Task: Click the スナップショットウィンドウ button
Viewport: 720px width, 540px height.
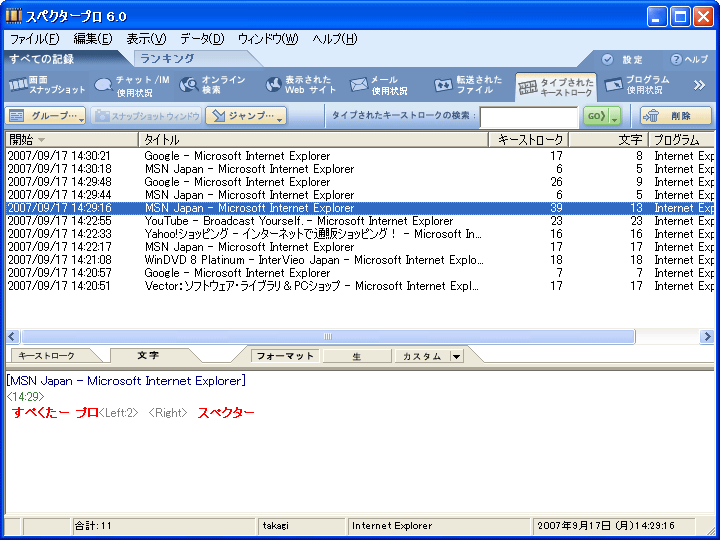Action: click(x=146, y=116)
